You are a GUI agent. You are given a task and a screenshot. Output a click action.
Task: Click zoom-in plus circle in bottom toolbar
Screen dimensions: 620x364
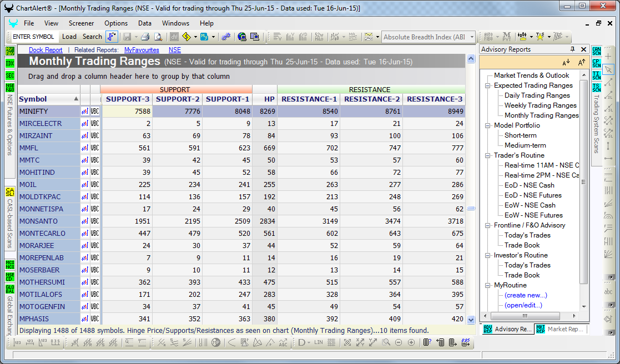click(x=411, y=343)
